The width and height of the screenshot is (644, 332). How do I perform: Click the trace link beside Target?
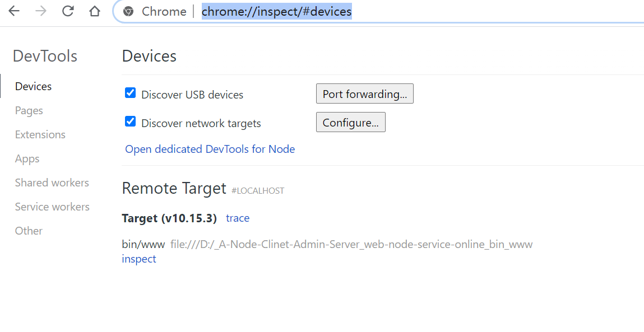point(238,218)
